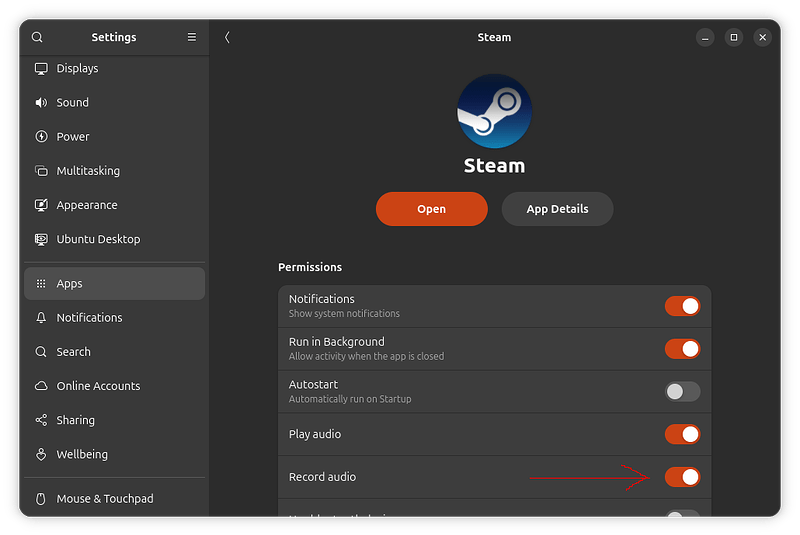Maximize the Settings window
The image size is (800, 535).
pyautogui.click(x=733, y=37)
